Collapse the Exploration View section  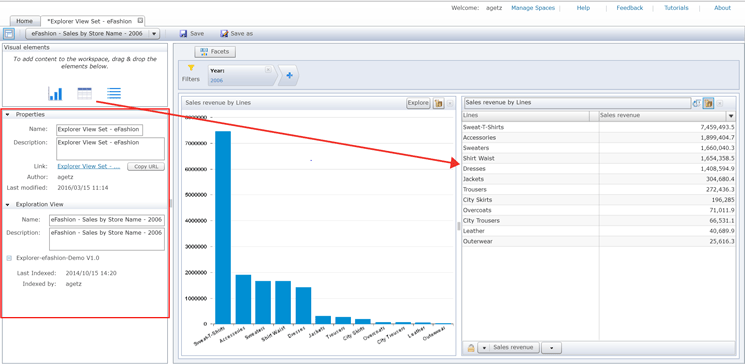pos(8,204)
